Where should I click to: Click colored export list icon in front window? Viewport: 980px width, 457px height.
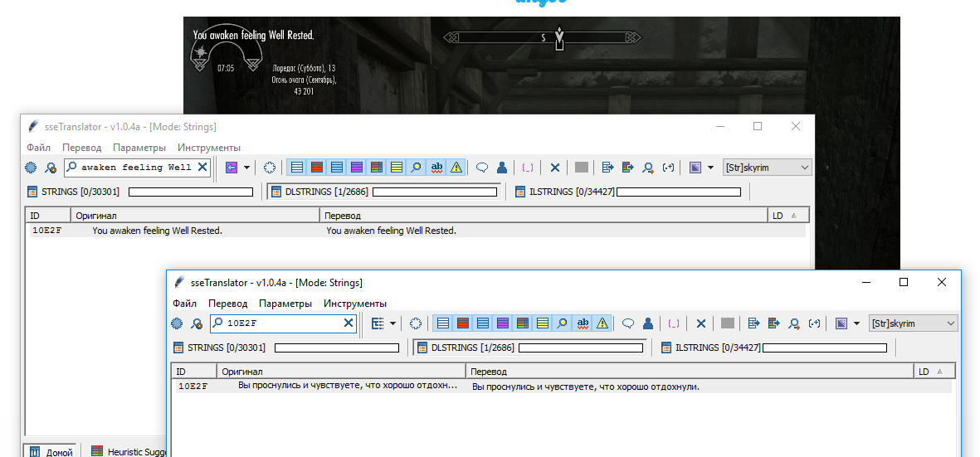pyautogui.click(x=774, y=323)
